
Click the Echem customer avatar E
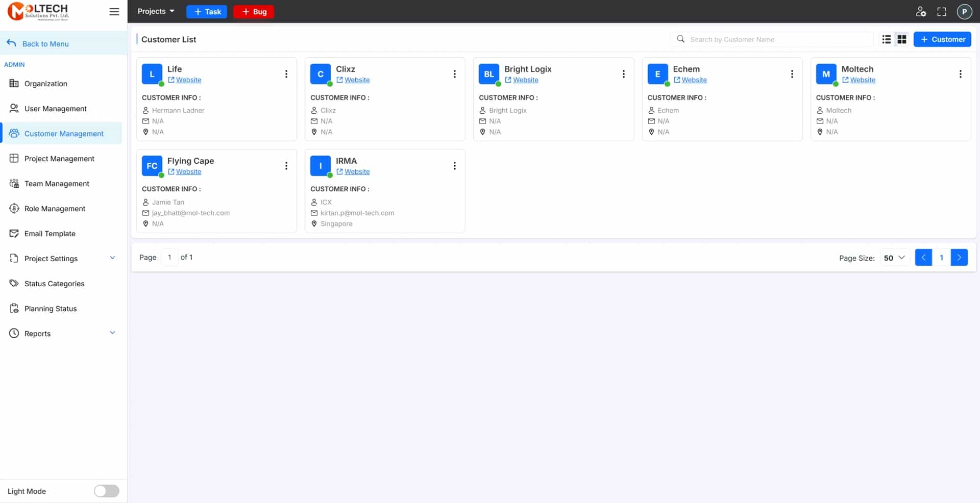657,74
